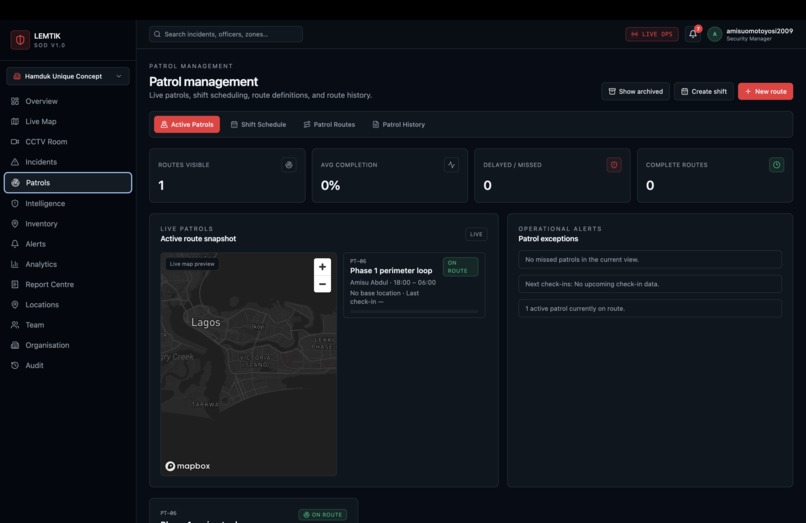This screenshot has height=523, width=806.
Task: Click the LEMTIK shield logo icon
Action: [20, 40]
